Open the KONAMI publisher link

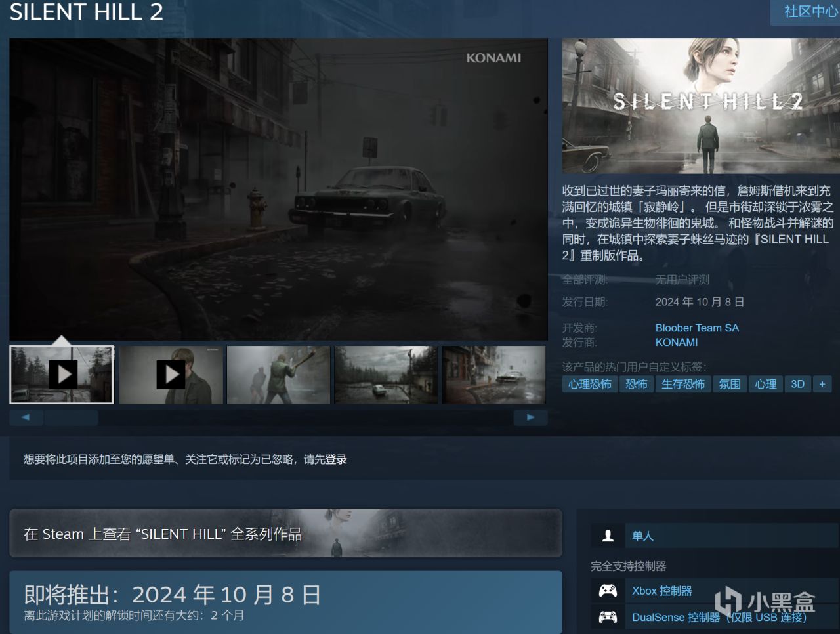click(x=677, y=342)
